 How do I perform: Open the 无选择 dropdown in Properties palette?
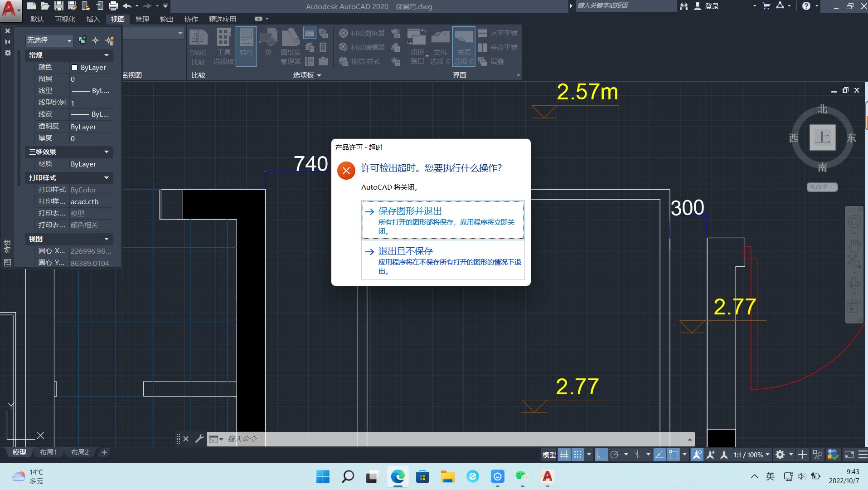49,40
